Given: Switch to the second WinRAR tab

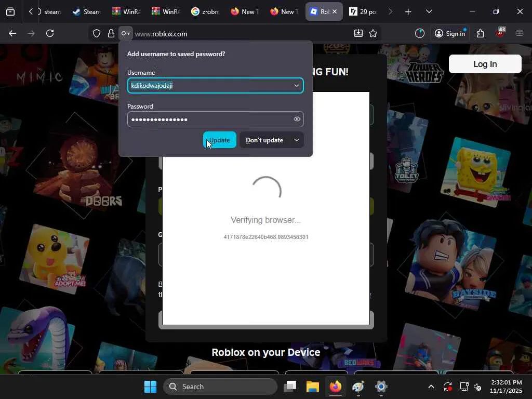Looking at the screenshot, I should coord(166,11).
